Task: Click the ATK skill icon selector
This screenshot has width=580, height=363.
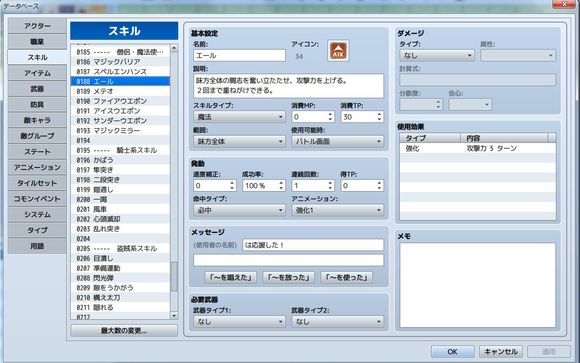Action: [338, 51]
